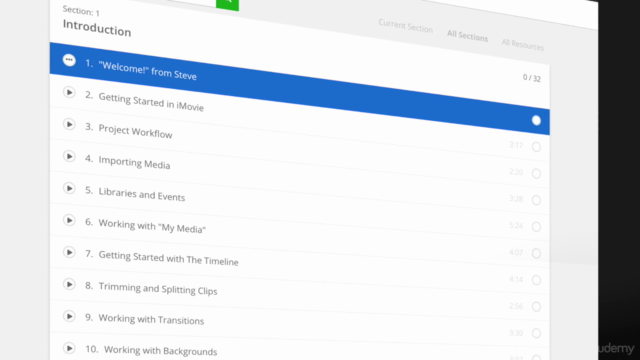Mark the highlighted "Welcome!" lecture complete
The height and width of the screenshot is (360, 640).
pyautogui.click(x=536, y=120)
